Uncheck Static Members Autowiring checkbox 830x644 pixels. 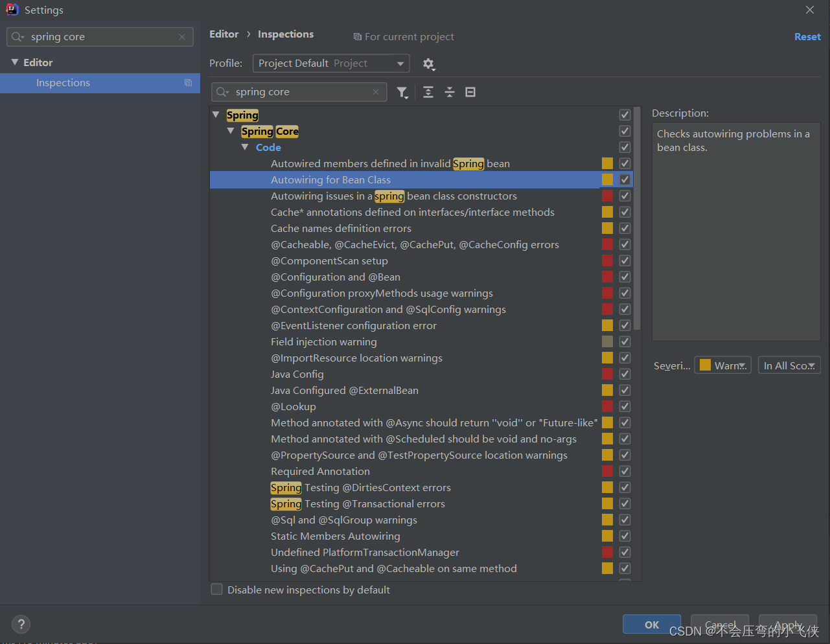coord(625,536)
